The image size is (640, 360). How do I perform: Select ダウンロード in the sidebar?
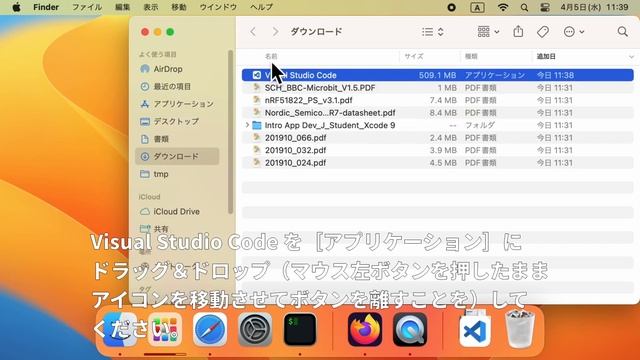[178, 156]
